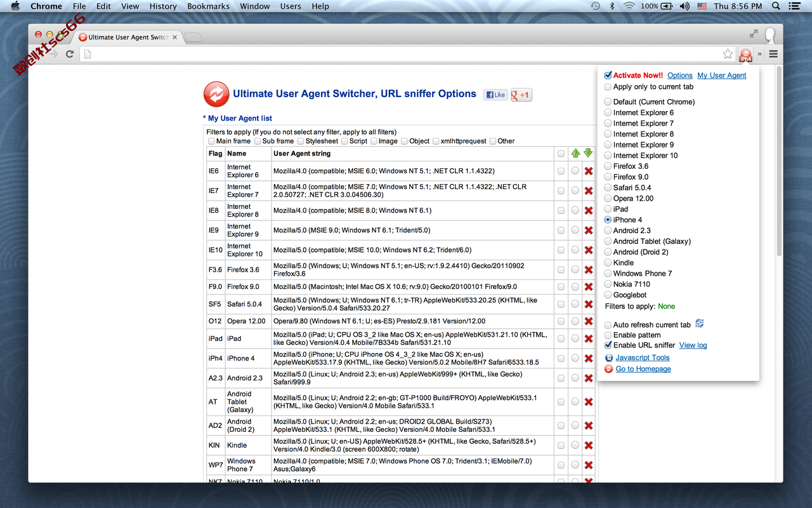This screenshot has height=508, width=812.
Task: Click the Options link in popup
Action: coord(680,76)
